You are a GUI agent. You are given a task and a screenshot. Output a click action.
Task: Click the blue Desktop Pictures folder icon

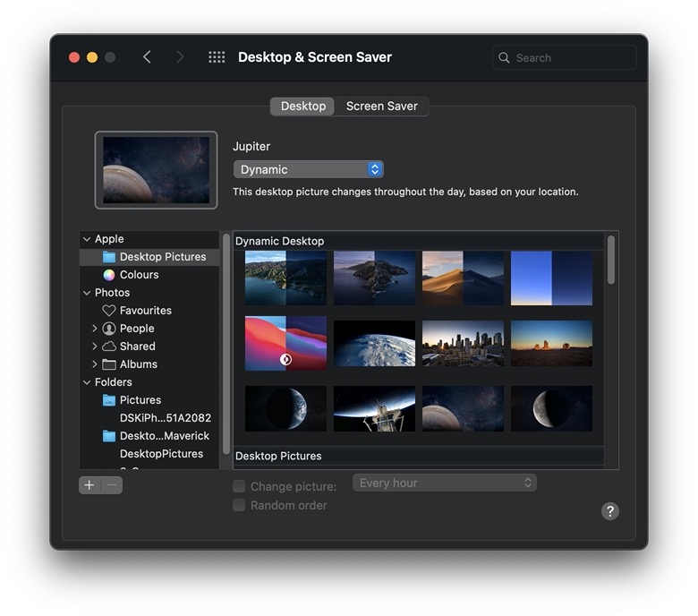pos(109,257)
